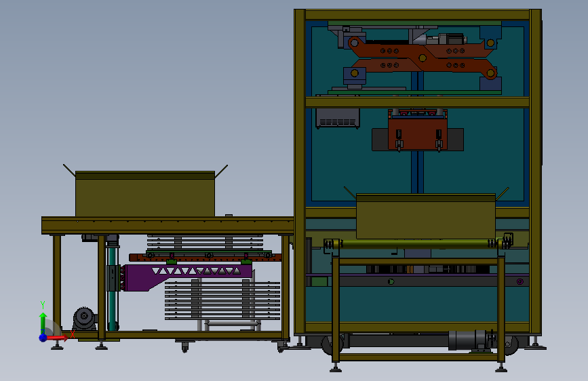Image resolution: width=588 pixels, height=381 pixels.
Task: Select the red-brown slide rail above the purple bracket
Action: click(x=205, y=258)
